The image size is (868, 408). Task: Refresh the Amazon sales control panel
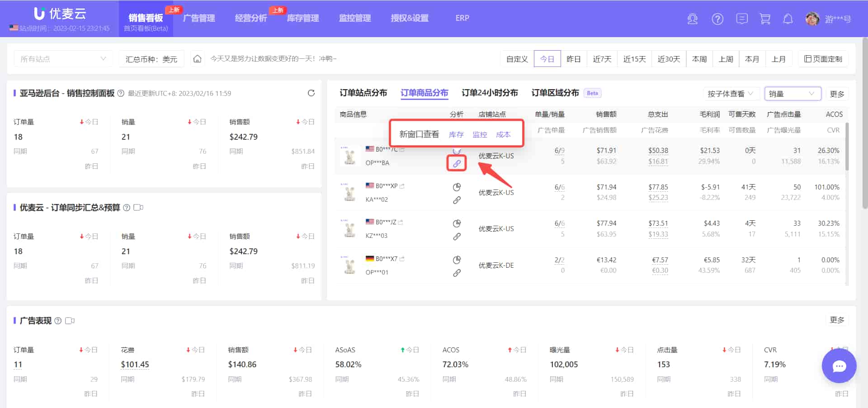[311, 93]
